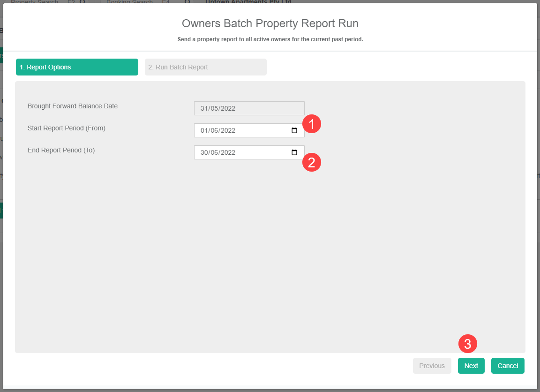This screenshot has height=392, width=540.
Task: Select the year in Start Report Period
Action: pos(228,130)
